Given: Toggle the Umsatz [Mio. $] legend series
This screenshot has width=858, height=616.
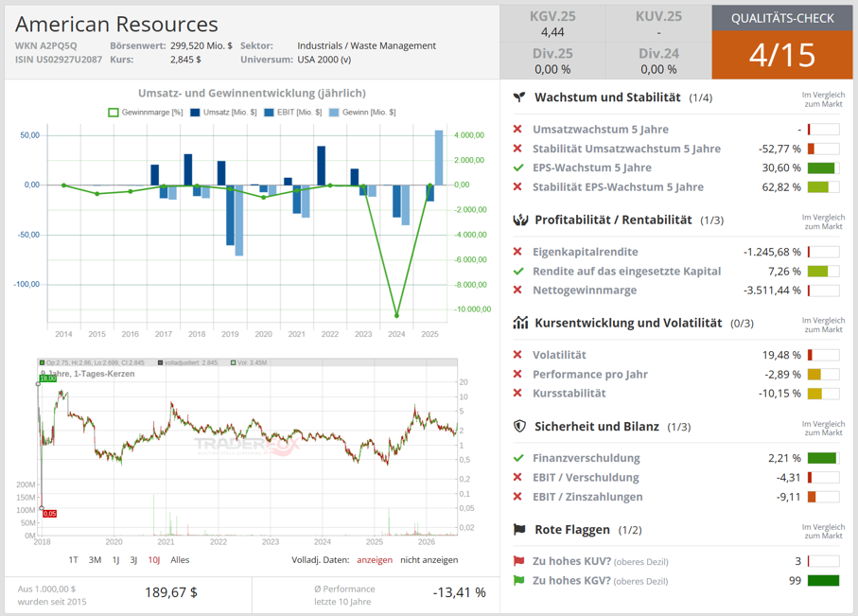Looking at the screenshot, I should 223,113.
